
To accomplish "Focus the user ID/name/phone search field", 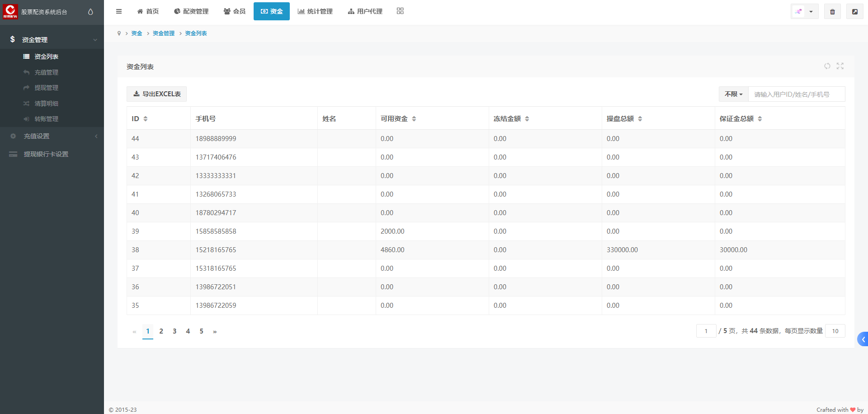I will click(x=796, y=94).
